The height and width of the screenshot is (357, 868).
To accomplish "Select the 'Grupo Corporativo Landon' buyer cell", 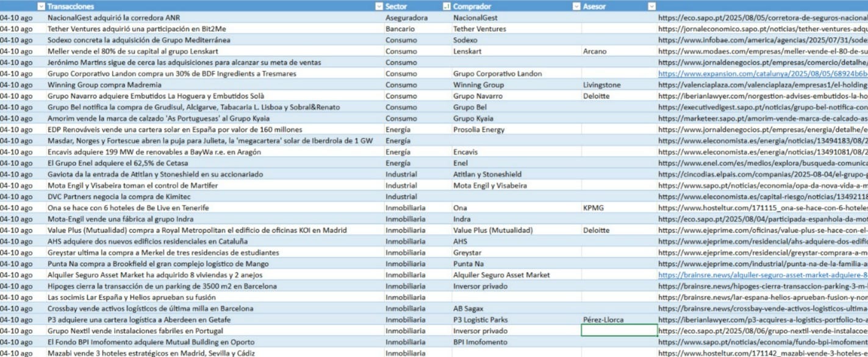I will pyautogui.click(x=516, y=74).
